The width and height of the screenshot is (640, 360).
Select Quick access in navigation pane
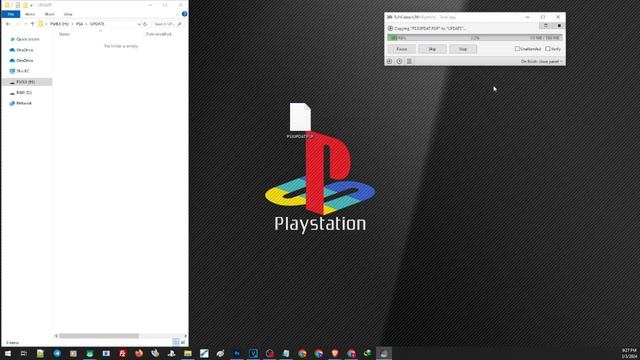coord(27,39)
